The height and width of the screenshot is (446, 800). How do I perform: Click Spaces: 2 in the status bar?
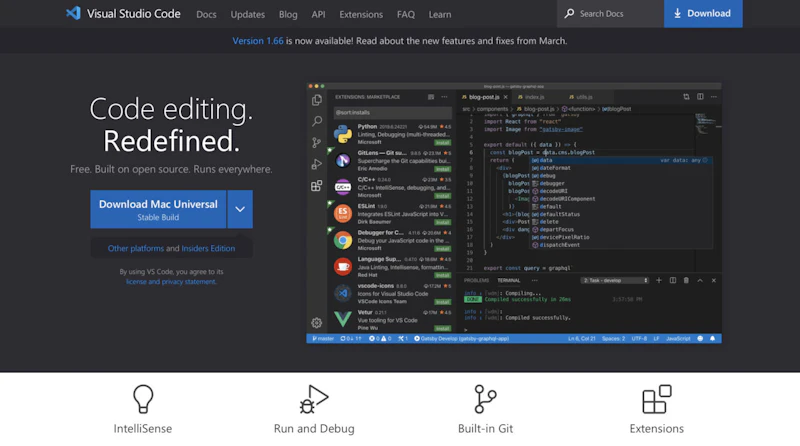[613, 338]
